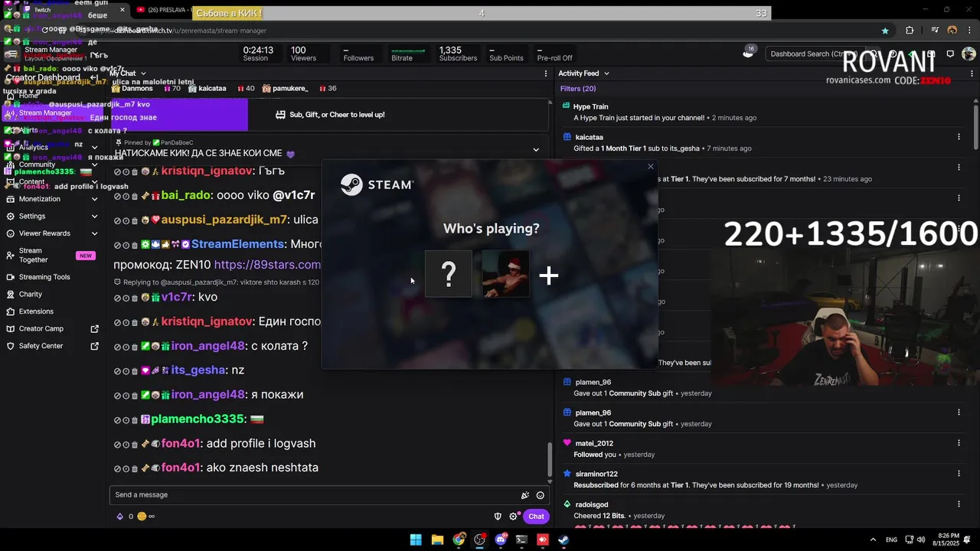Open Discord from the taskbar
The height and width of the screenshot is (551, 980).
[501, 540]
